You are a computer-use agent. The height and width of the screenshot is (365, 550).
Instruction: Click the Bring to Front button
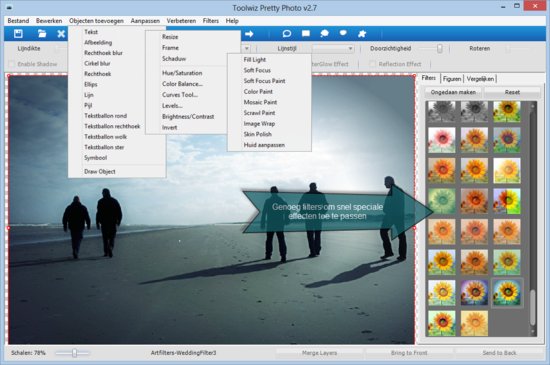(x=409, y=353)
